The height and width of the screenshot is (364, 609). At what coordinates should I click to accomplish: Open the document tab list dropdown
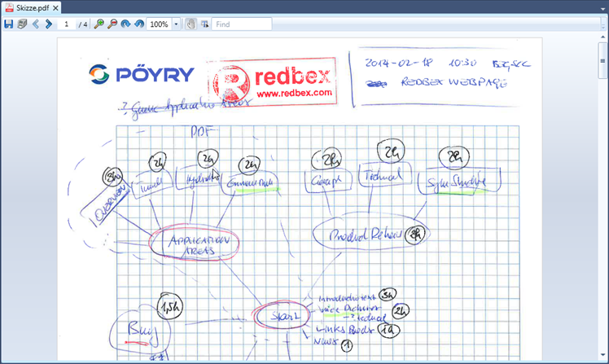point(602,7)
